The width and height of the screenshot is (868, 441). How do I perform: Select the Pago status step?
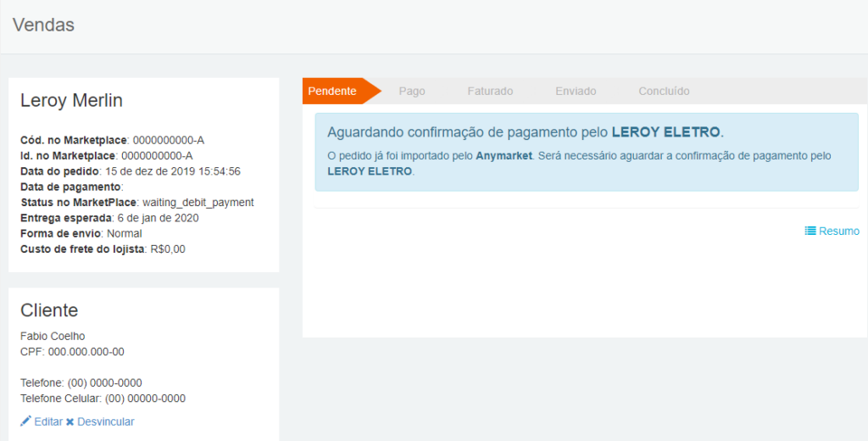pyautogui.click(x=412, y=92)
